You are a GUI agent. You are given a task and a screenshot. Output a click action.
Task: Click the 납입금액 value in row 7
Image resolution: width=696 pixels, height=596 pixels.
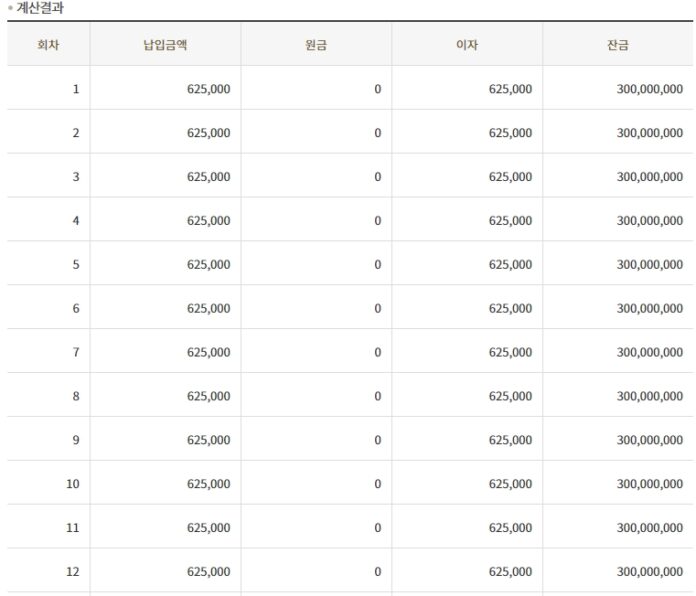(208, 353)
